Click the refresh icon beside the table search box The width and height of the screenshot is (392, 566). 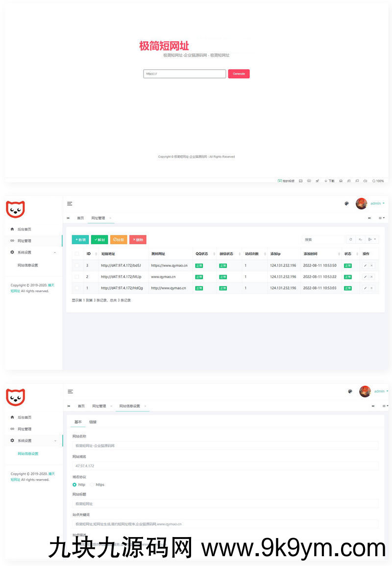[350, 239]
